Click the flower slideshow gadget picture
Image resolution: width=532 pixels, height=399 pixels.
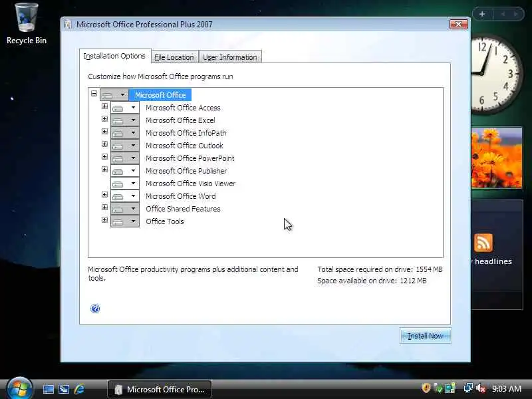click(x=497, y=158)
